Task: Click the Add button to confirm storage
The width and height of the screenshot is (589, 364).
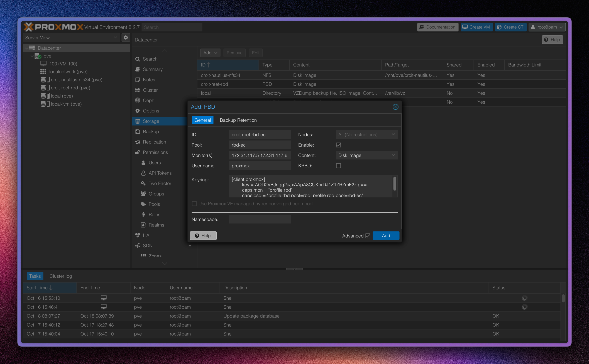Action: pos(386,235)
